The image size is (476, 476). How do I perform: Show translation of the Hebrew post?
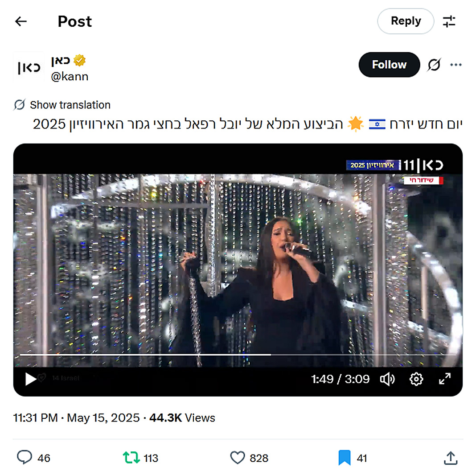pos(70,105)
